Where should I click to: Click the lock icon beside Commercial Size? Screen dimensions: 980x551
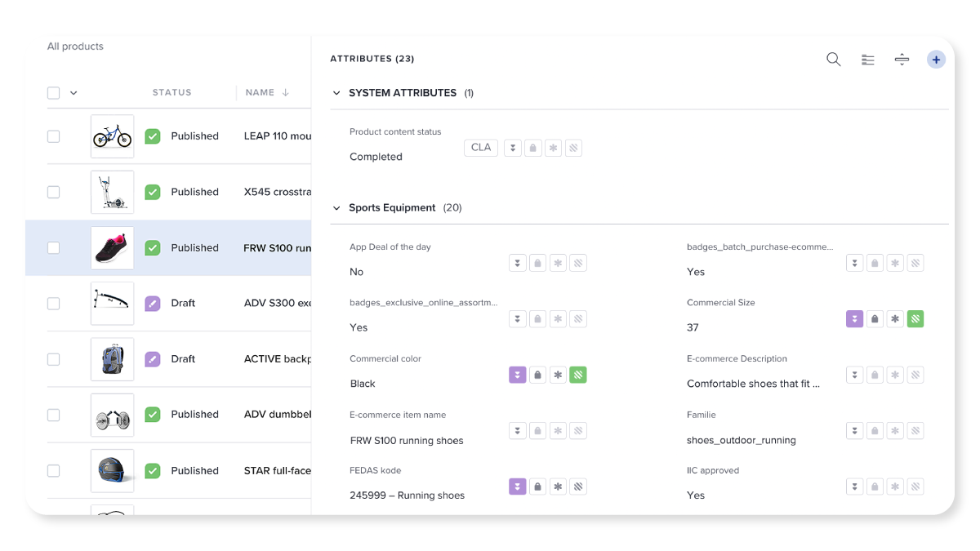coord(875,319)
